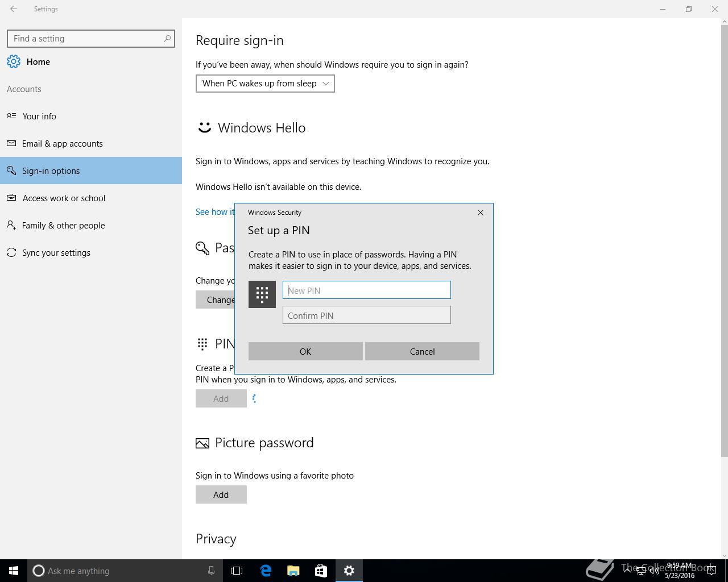
Task: Click the Family & other people icon
Action: coord(11,225)
